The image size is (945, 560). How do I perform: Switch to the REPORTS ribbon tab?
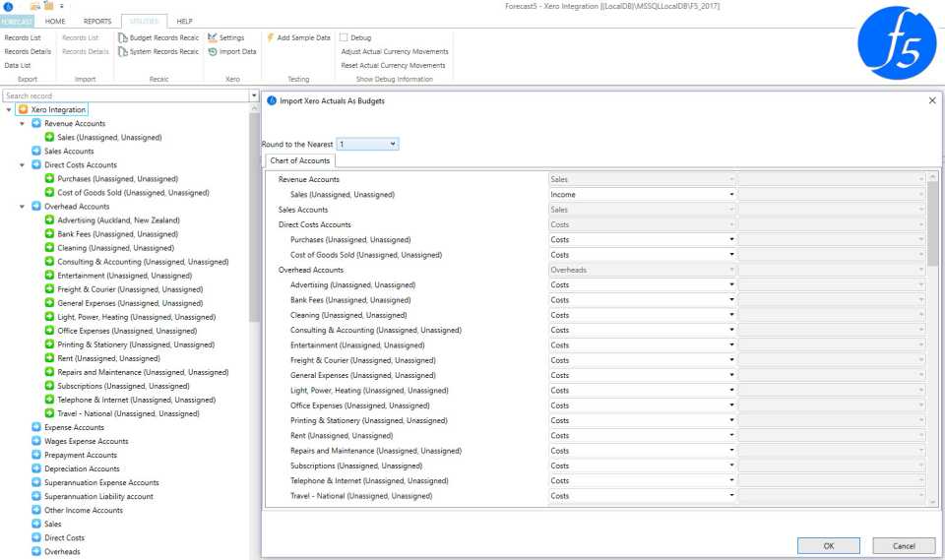click(97, 21)
